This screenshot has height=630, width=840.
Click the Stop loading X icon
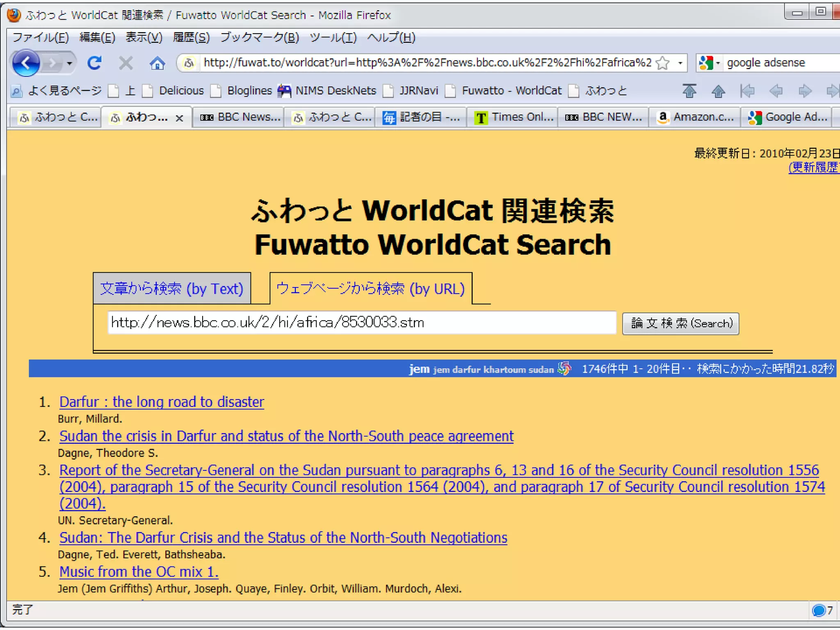126,63
